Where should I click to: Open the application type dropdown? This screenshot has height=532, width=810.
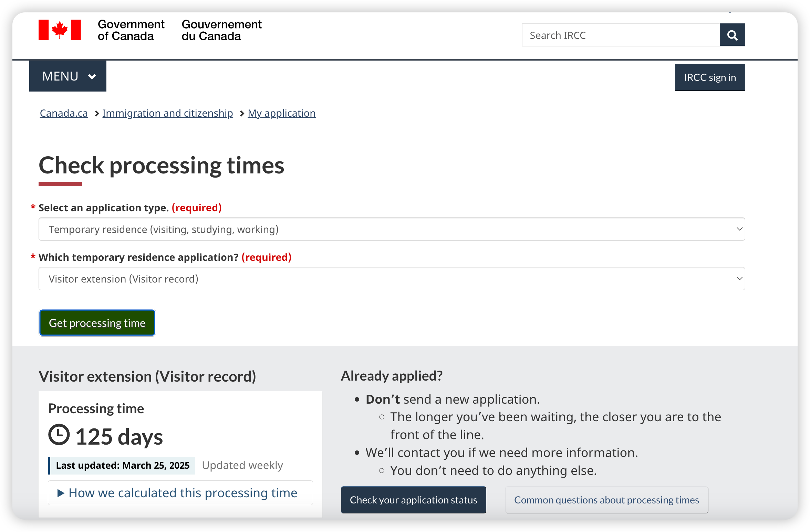(x=392, y=229)
